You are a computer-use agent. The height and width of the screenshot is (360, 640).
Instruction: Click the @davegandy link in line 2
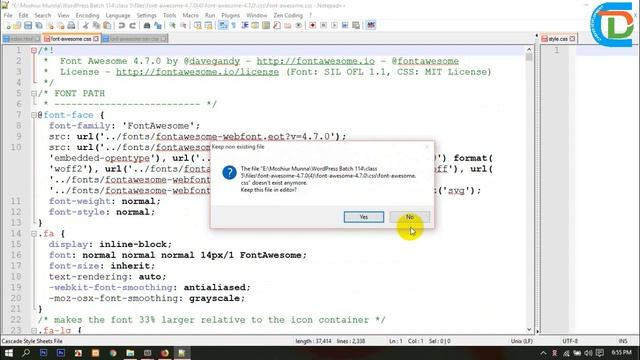click(x=211, y=61)
